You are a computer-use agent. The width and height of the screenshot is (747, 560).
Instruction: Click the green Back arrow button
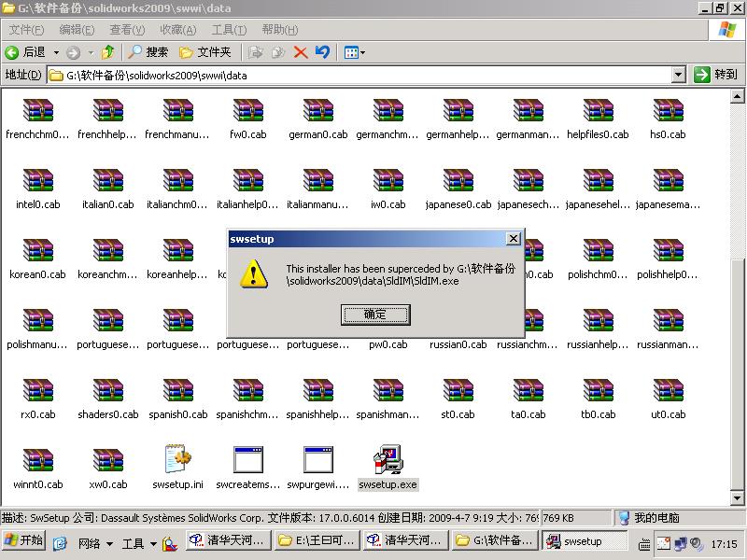click(x=12, y=52)
